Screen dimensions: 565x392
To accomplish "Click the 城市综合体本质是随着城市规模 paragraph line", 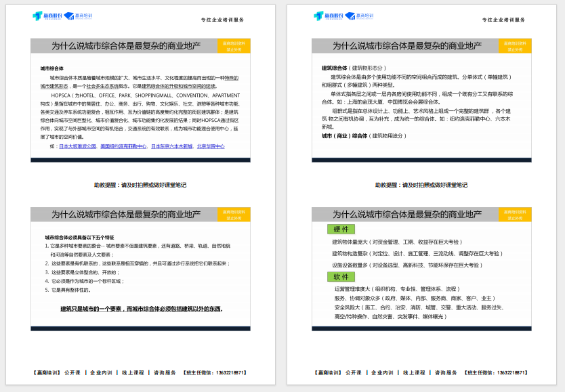I will click(144, 78).
